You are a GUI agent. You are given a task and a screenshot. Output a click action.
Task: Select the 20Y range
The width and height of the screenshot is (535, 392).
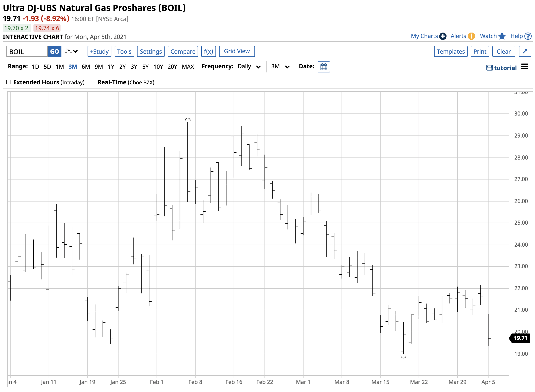tap(172, 67)
